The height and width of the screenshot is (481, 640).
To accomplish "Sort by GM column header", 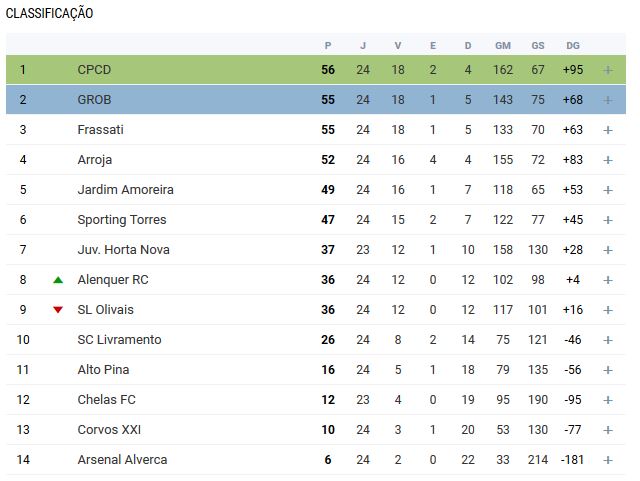I will click(503, 46).
